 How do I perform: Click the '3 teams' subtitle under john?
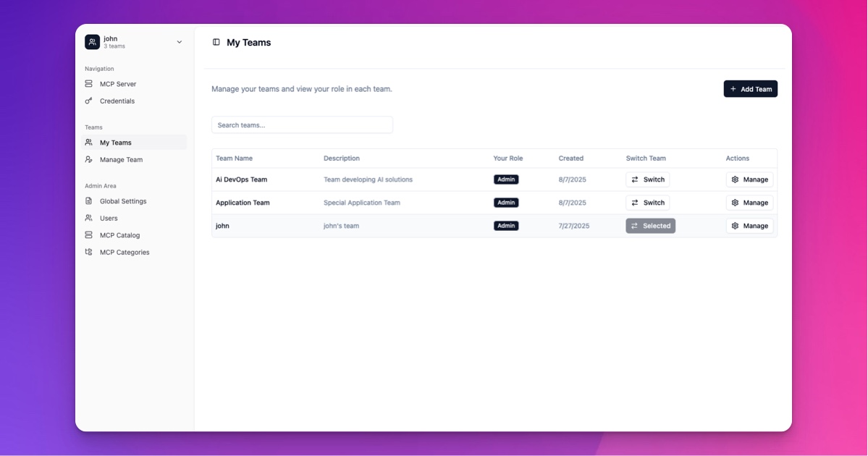tap(114, 46)
